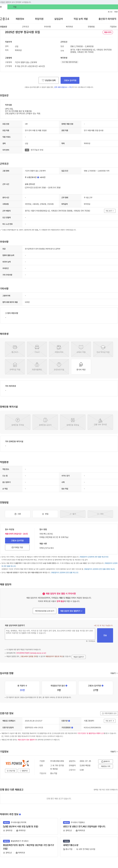118x868 pixels.
Task: Open the 취업지원 menu
Action: coord(39,19)
